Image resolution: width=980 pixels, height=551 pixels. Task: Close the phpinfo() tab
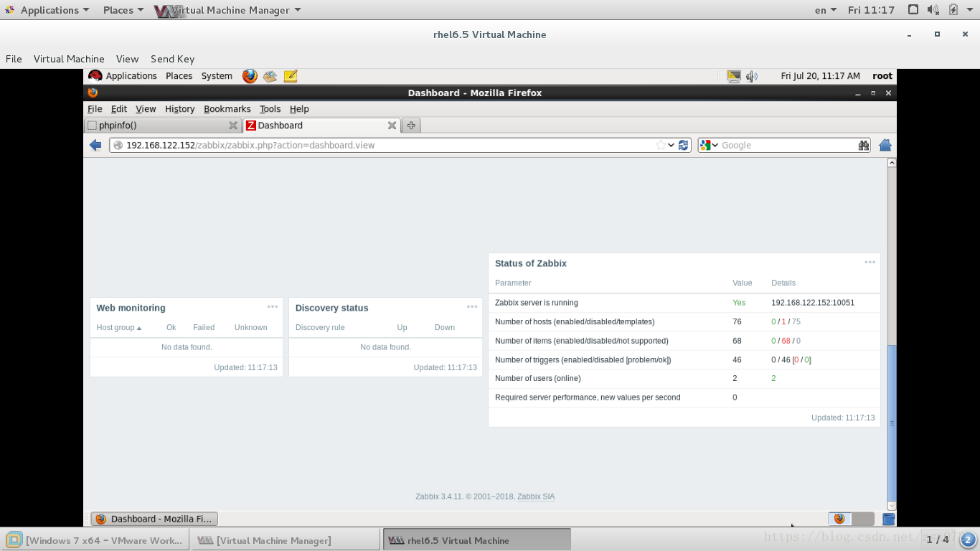(233, 126)
